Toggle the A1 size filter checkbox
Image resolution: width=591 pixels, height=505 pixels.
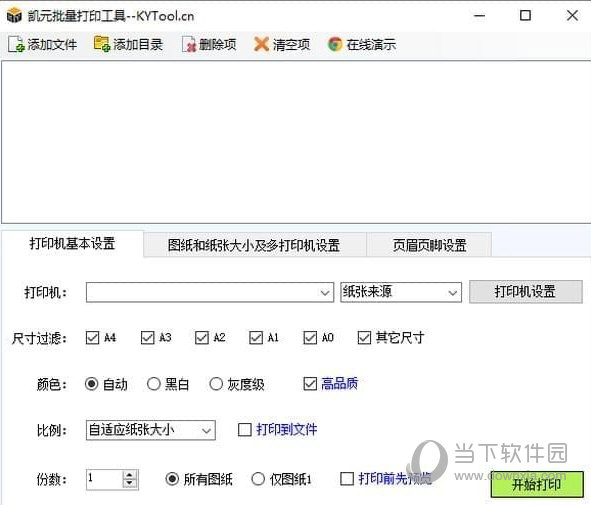point(256,338)
